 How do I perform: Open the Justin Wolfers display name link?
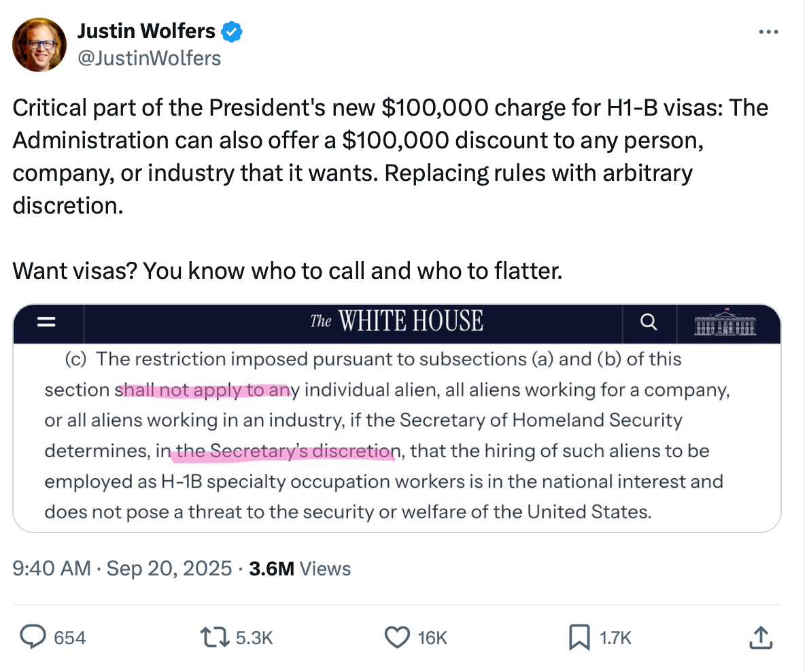pos(146,31)
